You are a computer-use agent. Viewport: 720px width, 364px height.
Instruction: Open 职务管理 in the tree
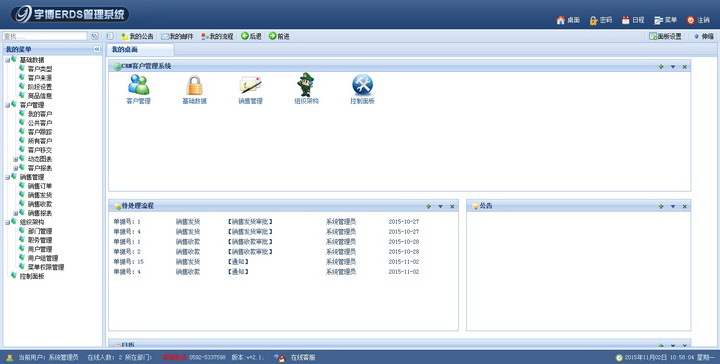pyautogui.click(x=39, y=240)
